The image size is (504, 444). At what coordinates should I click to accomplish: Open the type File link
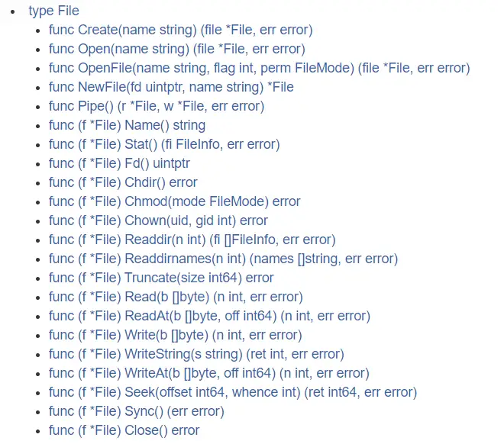pyautogui.click(x=53, y=11)
